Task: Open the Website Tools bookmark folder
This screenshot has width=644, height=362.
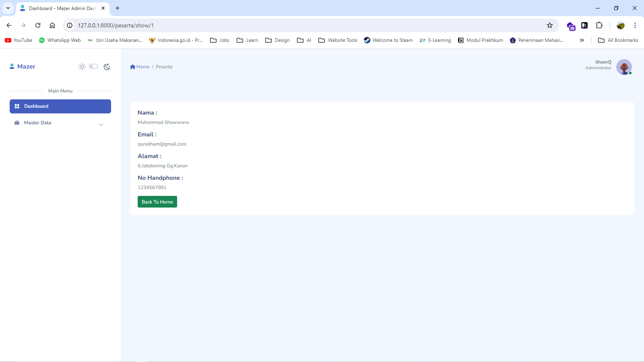Action: 338,40
